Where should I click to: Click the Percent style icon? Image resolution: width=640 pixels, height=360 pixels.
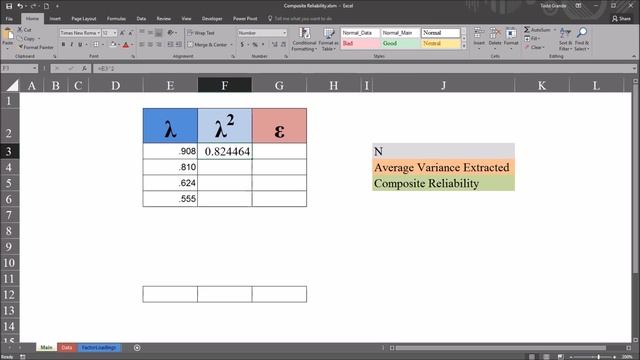255,44
